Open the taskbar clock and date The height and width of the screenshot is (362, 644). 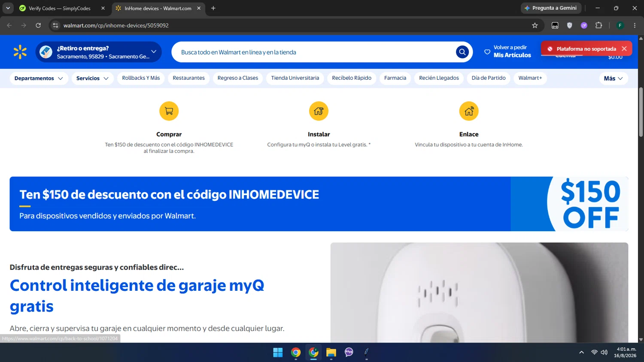point(625,352)
